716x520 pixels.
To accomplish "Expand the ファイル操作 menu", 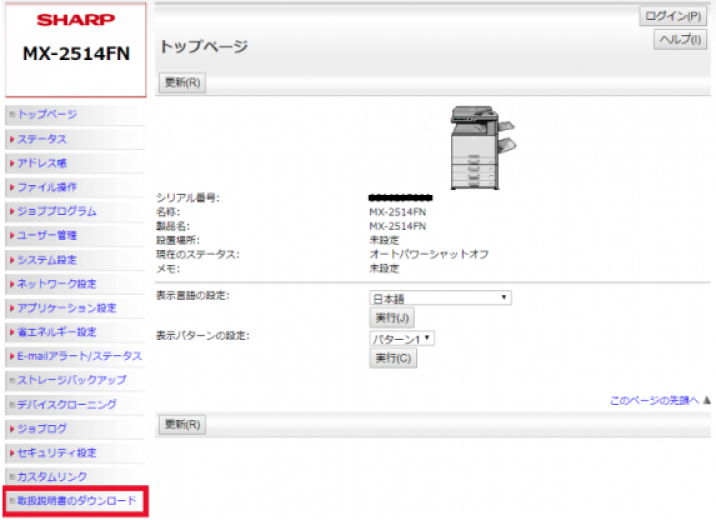I will click(46, 187).
